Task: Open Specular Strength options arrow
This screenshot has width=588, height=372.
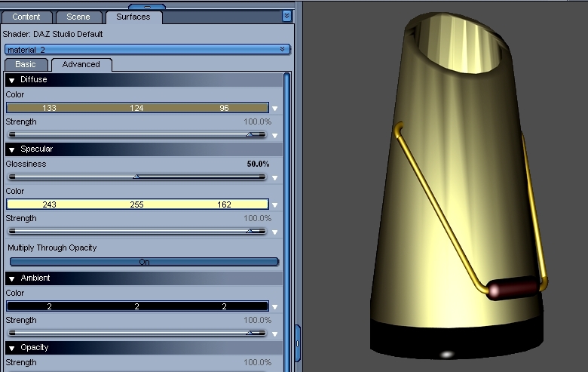Action: pyautogui.click(x=275, y=232)
